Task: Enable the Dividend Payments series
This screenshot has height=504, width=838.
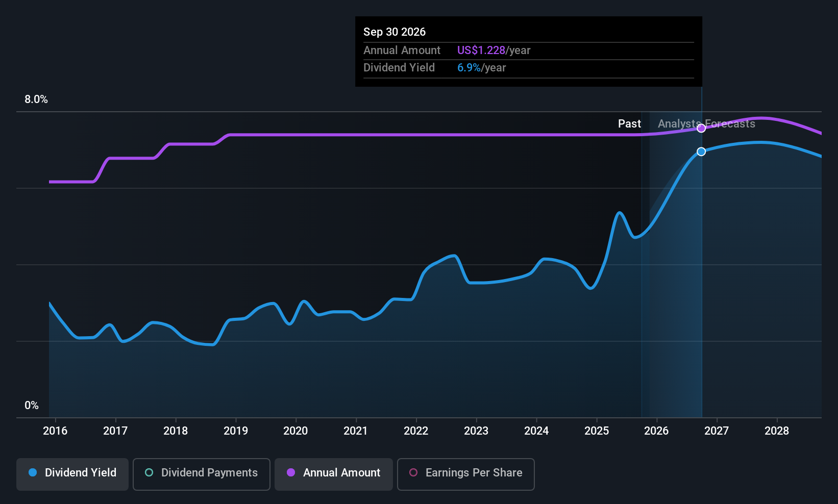Action: [201, 474]
